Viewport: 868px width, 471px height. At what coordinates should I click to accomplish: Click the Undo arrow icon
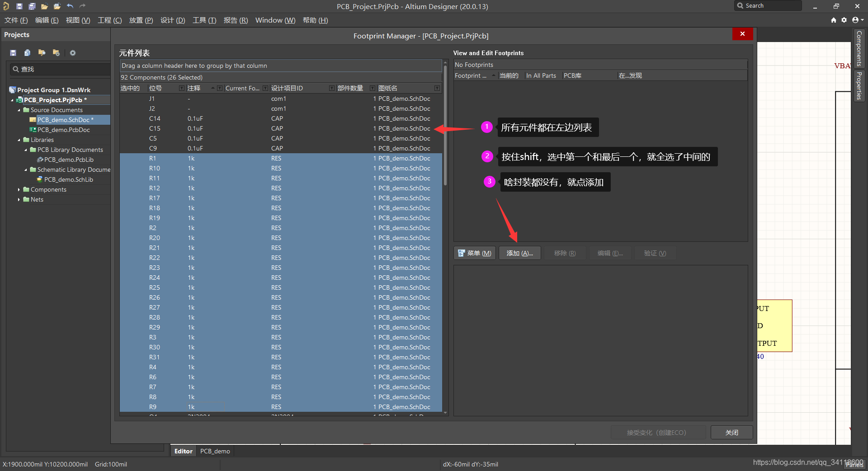(70, 6)
